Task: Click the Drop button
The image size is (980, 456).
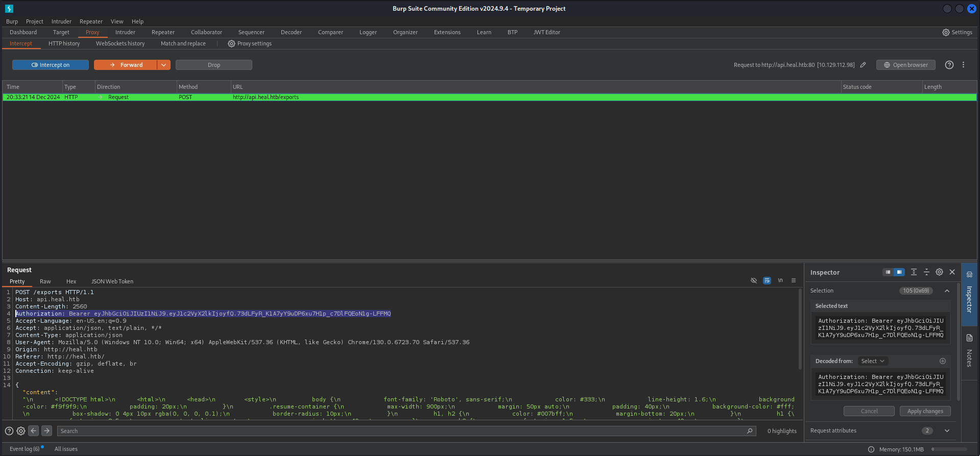Action: coord(213,65)
